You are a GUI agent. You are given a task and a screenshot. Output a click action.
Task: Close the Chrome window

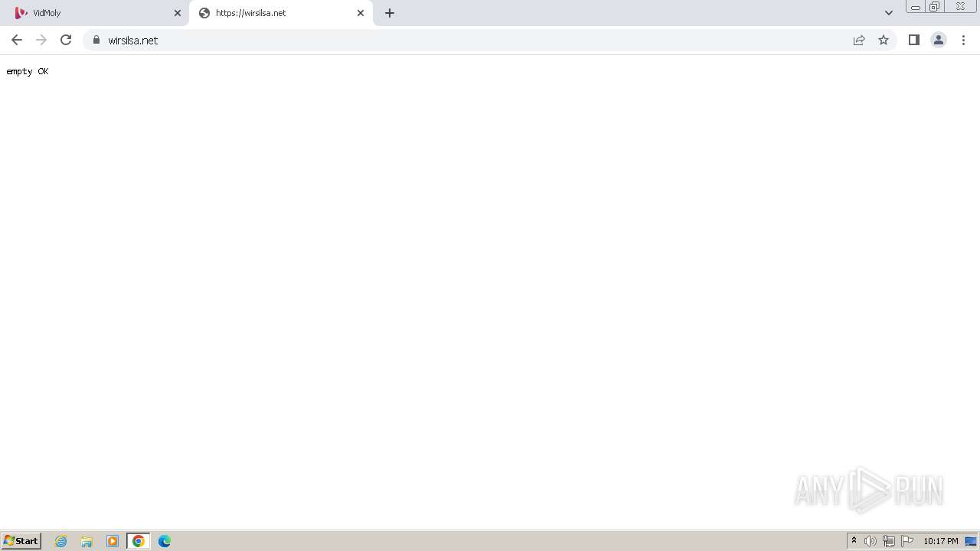pyautogui.click(x=960, y=7)
